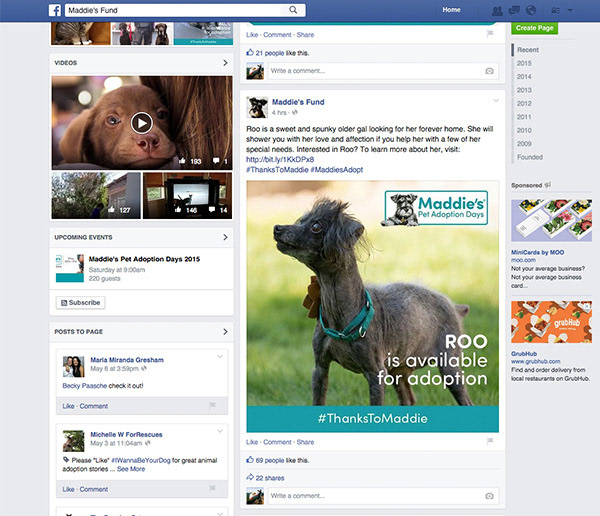
Task: Open Maddie's Fund page name link
Action: point(298,102)
